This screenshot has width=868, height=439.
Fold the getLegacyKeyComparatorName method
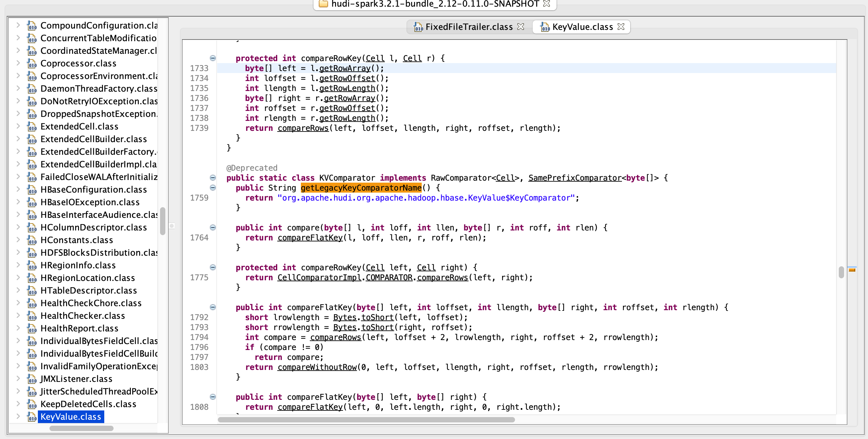coord(213,188)
